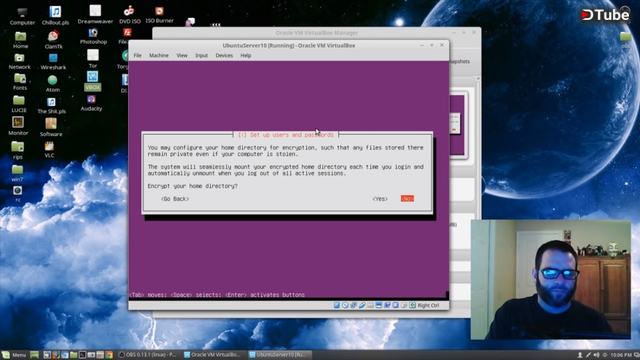Open the ISO Burner desktop icon
The height and width of the screenshot is (360, 640).
159,16
